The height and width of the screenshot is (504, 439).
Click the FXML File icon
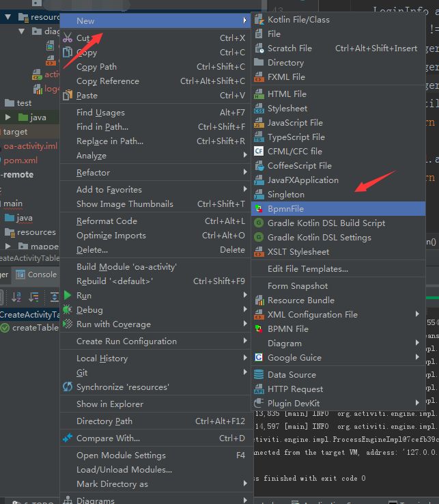pyautogui.click(x=259, y=76)
